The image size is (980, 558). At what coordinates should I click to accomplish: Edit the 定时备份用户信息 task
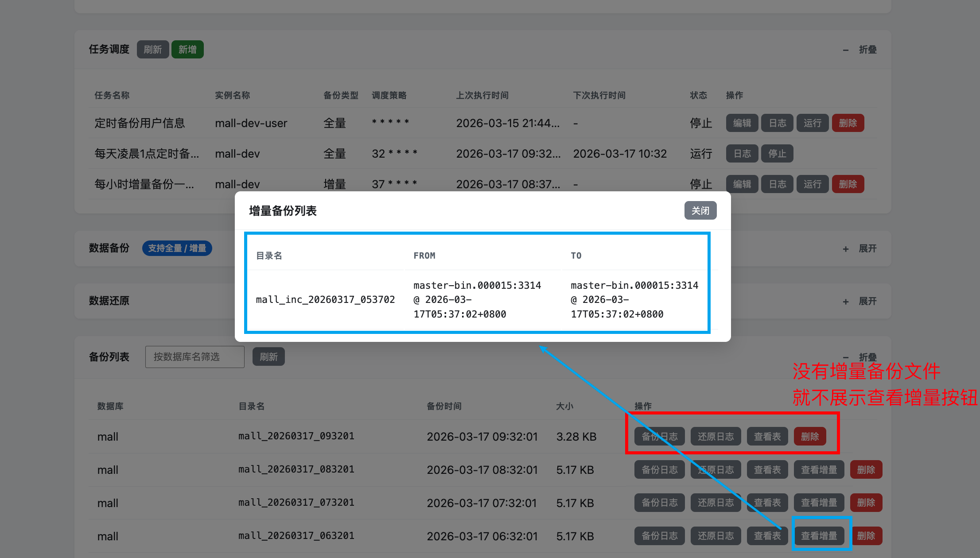[742, 123]
